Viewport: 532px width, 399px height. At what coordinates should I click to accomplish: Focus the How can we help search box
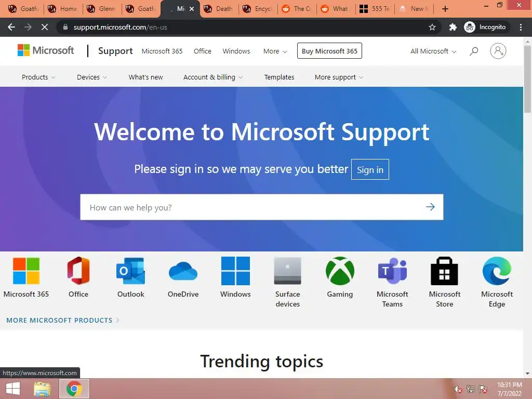[262, 207]
